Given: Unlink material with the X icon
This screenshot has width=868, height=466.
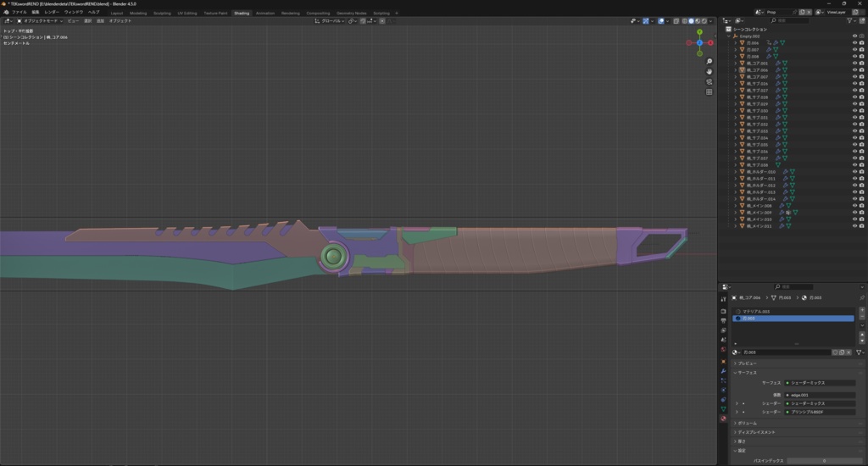Looking at the screenshot, I should (849, 352).
